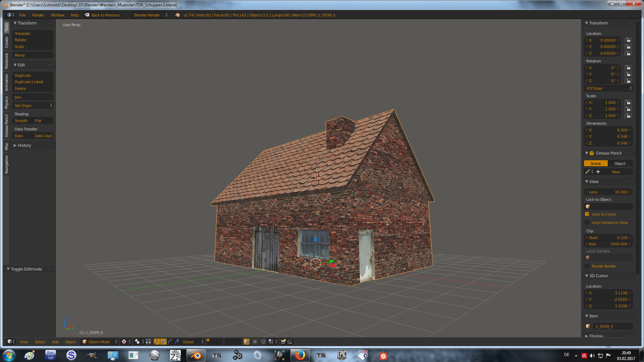Click the scale manipulator icon
Viewport: 644px width, 362px height.
point(177,342)
